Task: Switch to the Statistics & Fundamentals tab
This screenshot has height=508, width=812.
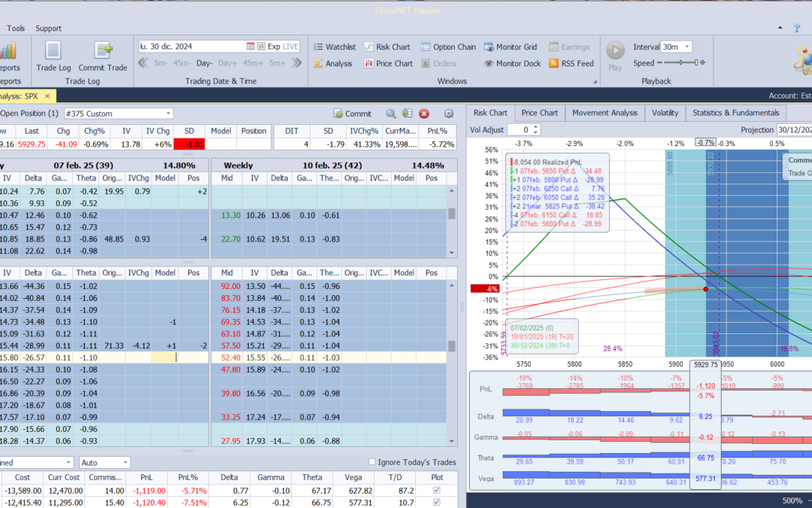Action: 736,112
